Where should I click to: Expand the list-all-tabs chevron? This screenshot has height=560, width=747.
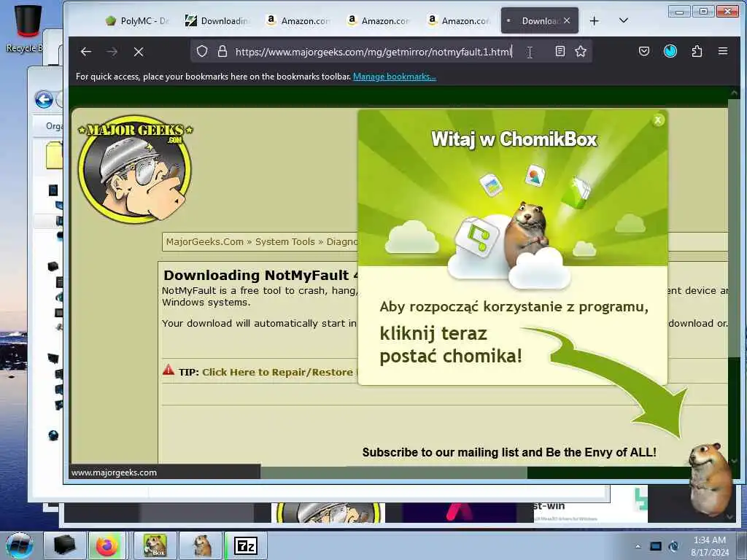click(623, 20)
